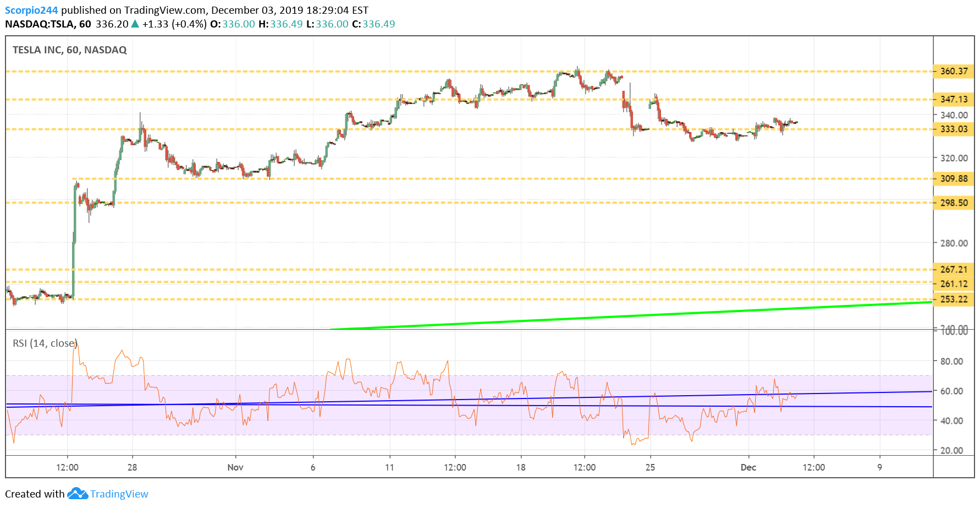This screenshot has width=980, height=508.
Task: Select the 360.37 price level label
Action: [954, 71]
